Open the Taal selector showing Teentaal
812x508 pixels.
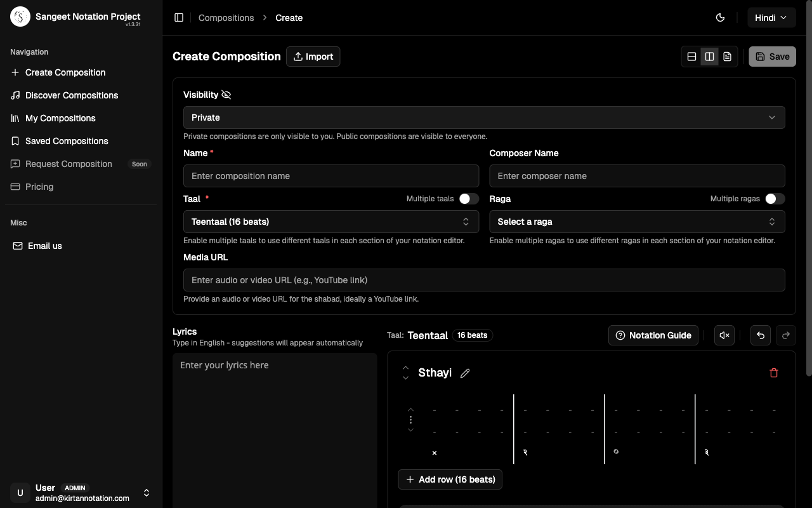pos(331,221)
